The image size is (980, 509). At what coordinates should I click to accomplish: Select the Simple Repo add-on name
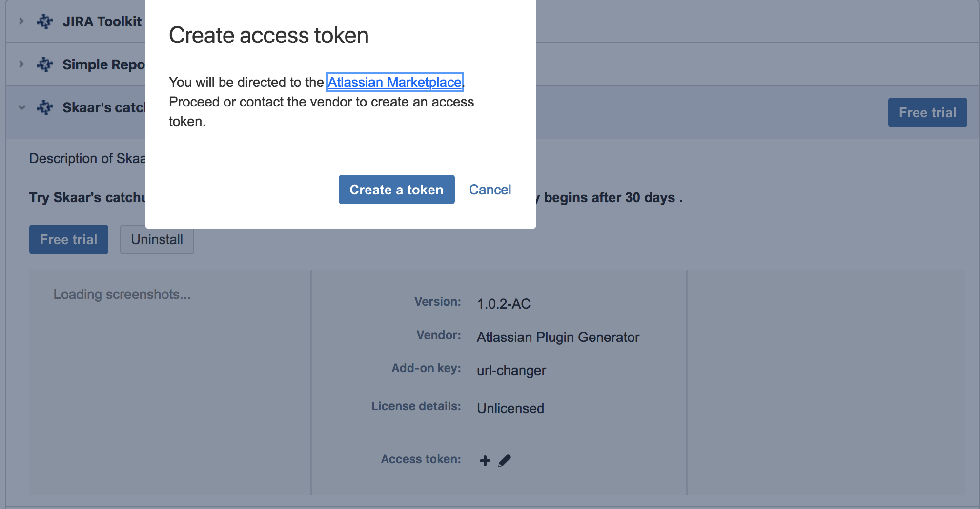coord(103,64)
